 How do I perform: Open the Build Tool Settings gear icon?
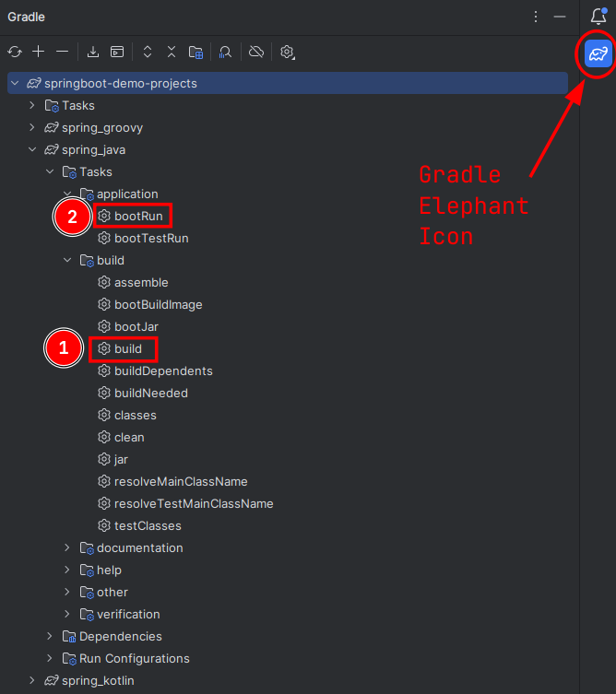(x=287, y=52)
